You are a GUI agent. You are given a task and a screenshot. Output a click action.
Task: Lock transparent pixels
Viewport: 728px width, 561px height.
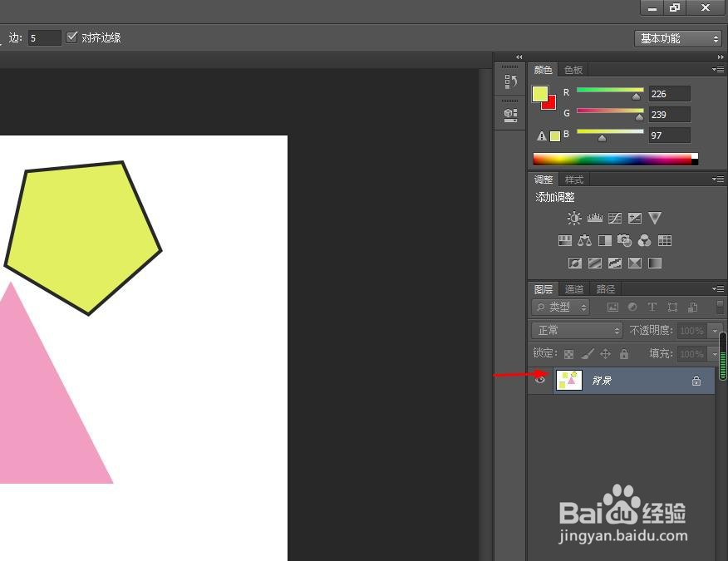[x=568, y=354]
